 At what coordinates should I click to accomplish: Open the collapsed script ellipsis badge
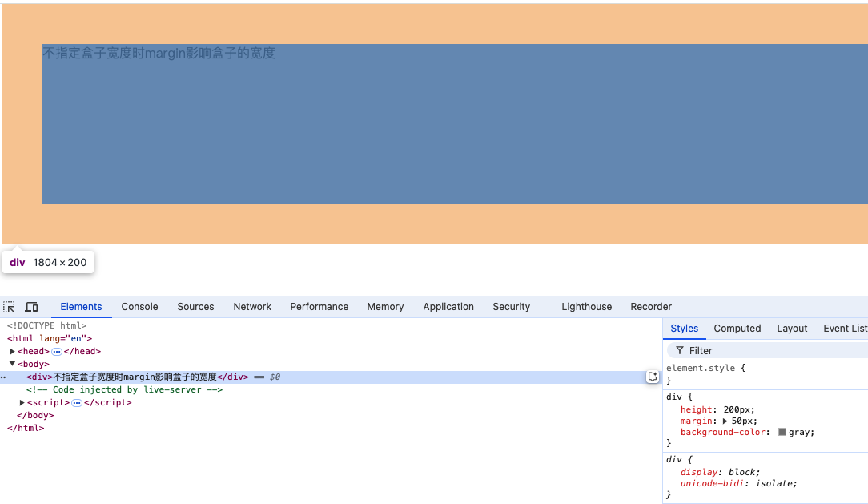[77, 403]
